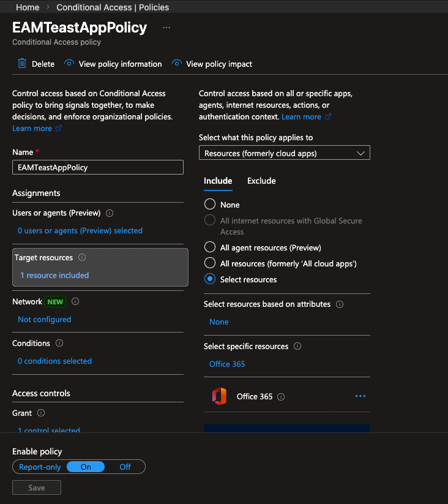Viewport: 448px width, 504px height.
Task: Click info icon next to Office 365 entry
Action: [x=281, y=397]
